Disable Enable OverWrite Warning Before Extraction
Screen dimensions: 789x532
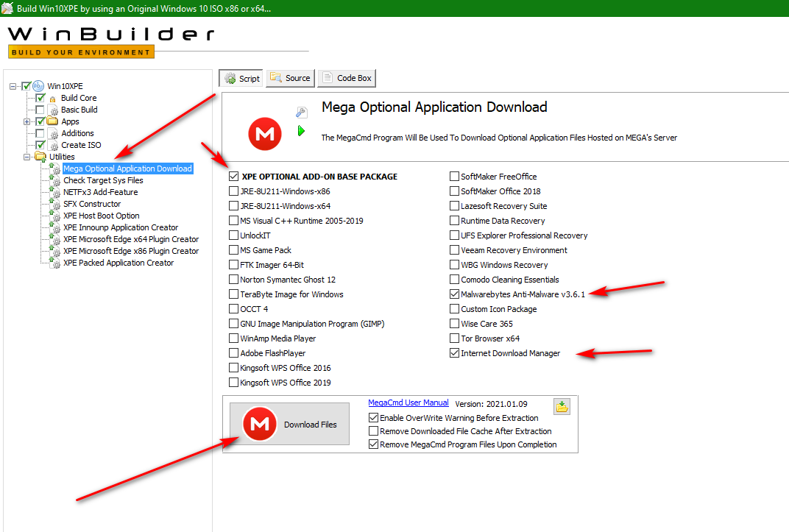373,418
